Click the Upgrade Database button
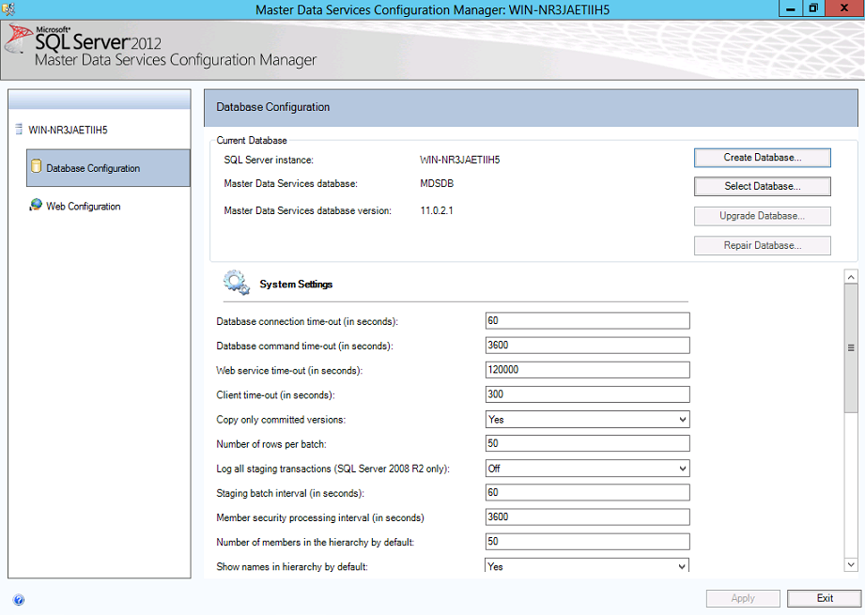Screen dimensions: 865x616 tap(763, 216)
